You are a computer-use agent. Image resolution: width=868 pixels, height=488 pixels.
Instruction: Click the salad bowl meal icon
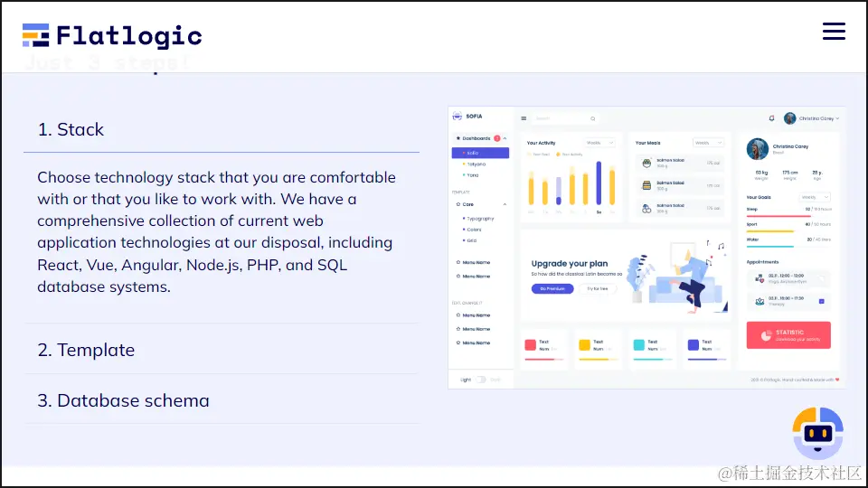(x=646, y=164)
